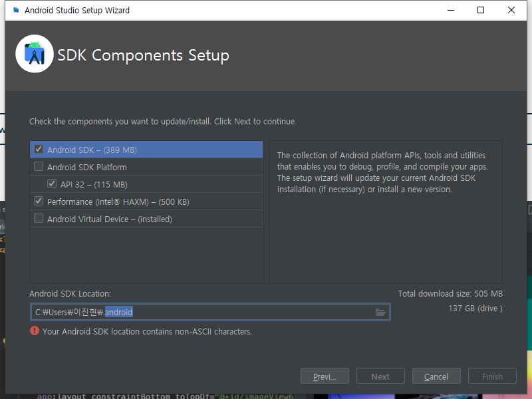Toggle the Performance (Intel HAXM) checkbox

coord(39,201)
